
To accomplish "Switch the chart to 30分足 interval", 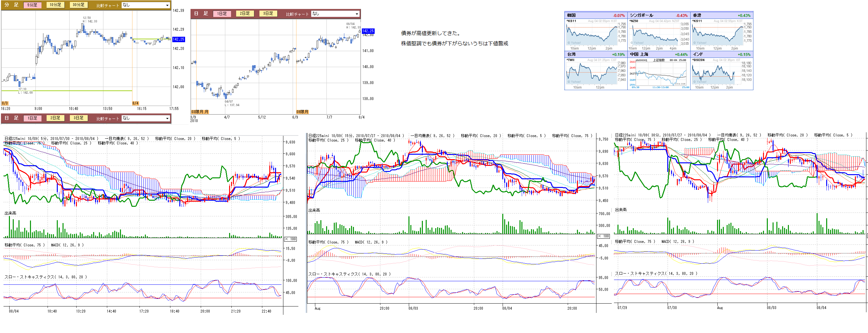I will tap(79, 5).
